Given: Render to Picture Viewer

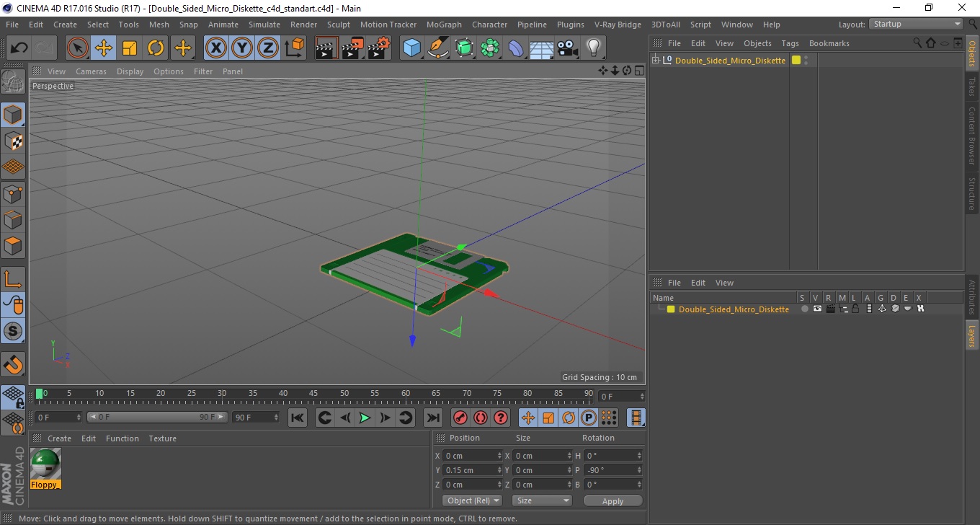Looking at the screenshot, I should tap(352, 48).
